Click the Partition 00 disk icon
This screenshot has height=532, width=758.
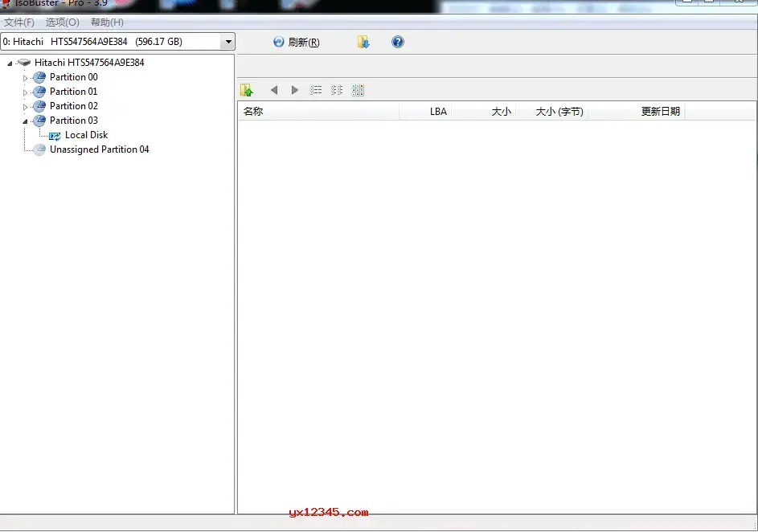pos(39,77)
